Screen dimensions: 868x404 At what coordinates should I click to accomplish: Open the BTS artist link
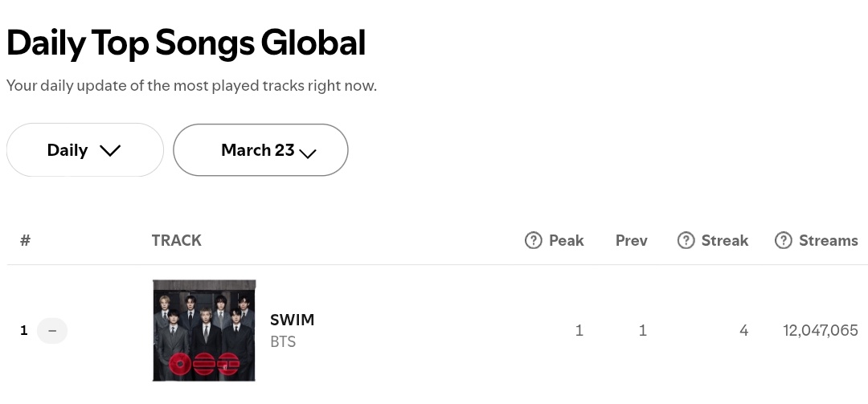(283, 342)
